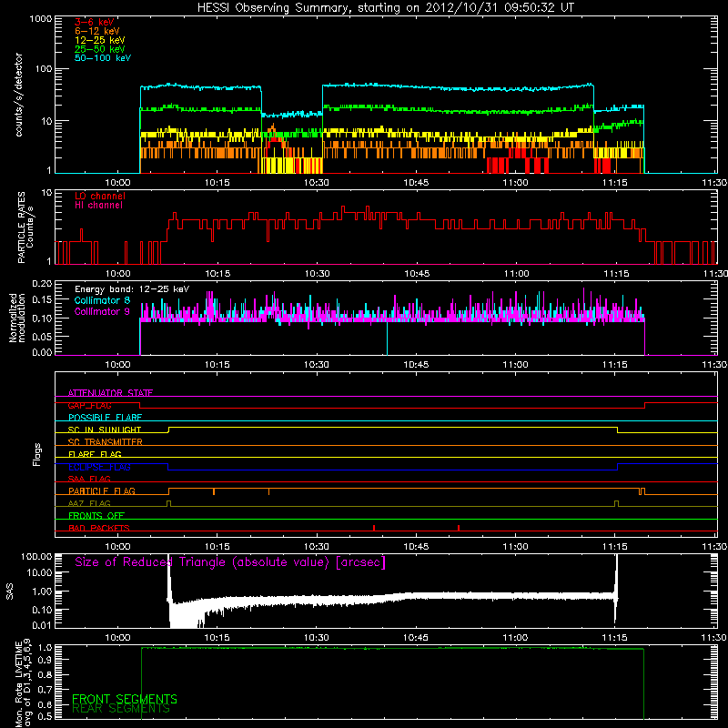Image resolution: width=728 pixels, height=728 pixels.
Task: Click the AAZ_FLAG label
Action: coord(89,503)
